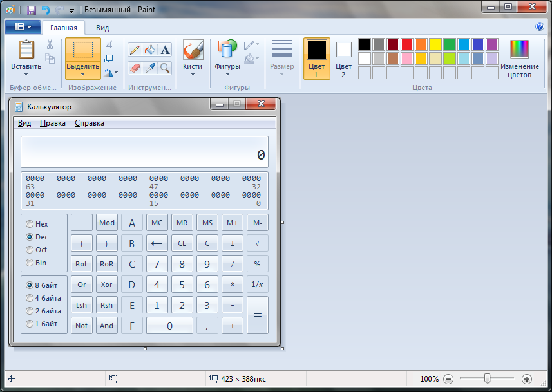The height and width of the screenshot is (392, 552).
Task: Choose the Eraser tool
Action: pyautogui.click(x=135, y=68)
